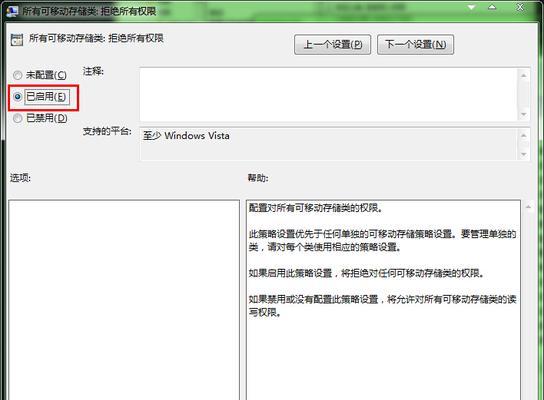
Task: Click the comment box scroll up arrow
Action: click(x=524, y=75)
